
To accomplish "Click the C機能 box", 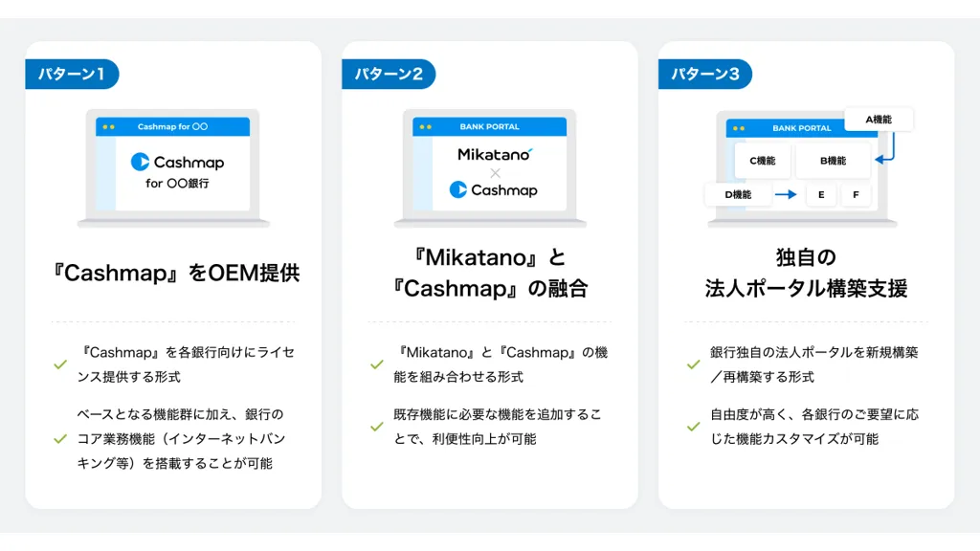I will (x=763, y=161).
